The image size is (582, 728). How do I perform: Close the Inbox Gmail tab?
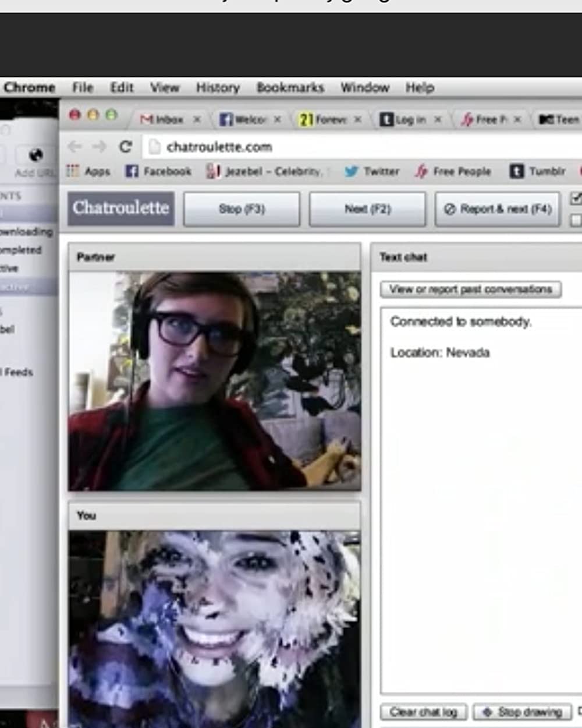coord(197,119)
